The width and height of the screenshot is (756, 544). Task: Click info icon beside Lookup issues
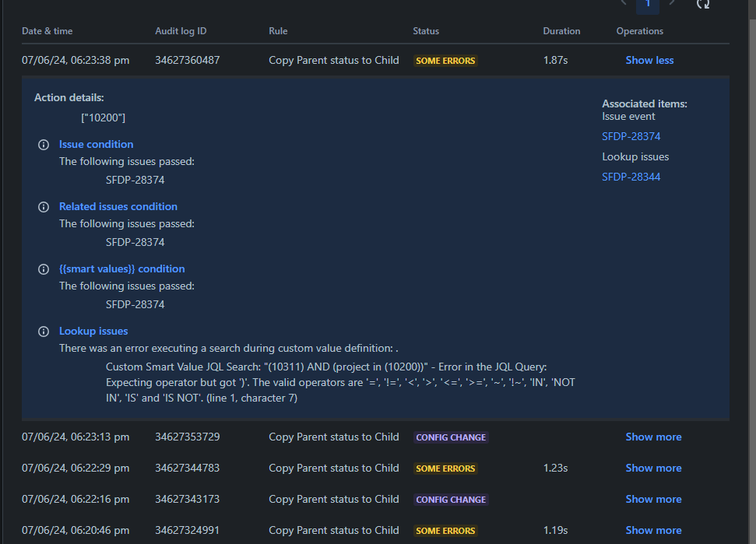[x=44, y=332]
